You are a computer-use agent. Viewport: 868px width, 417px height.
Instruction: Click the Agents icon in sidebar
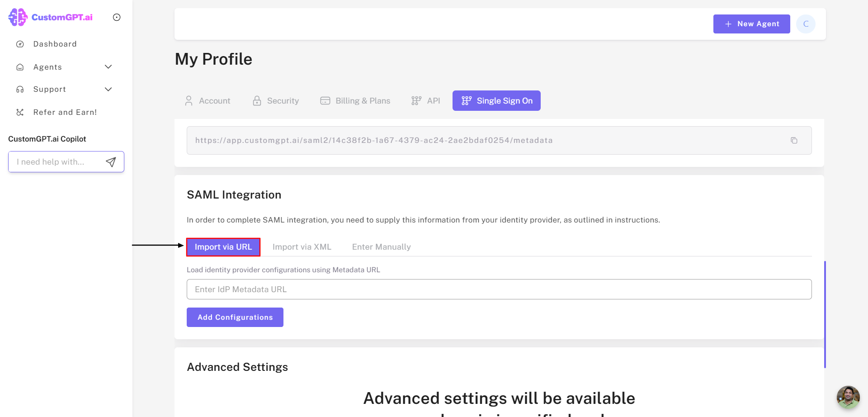click(x=20, y=67)
